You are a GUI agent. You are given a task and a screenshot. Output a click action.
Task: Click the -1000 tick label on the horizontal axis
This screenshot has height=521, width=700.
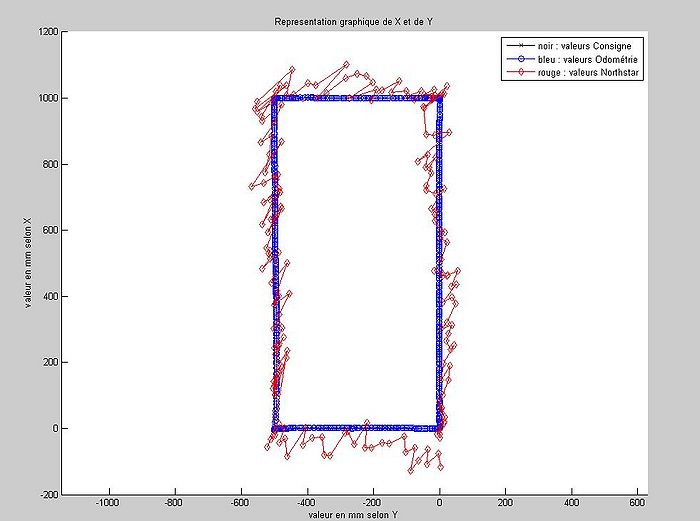click(107, 503)
